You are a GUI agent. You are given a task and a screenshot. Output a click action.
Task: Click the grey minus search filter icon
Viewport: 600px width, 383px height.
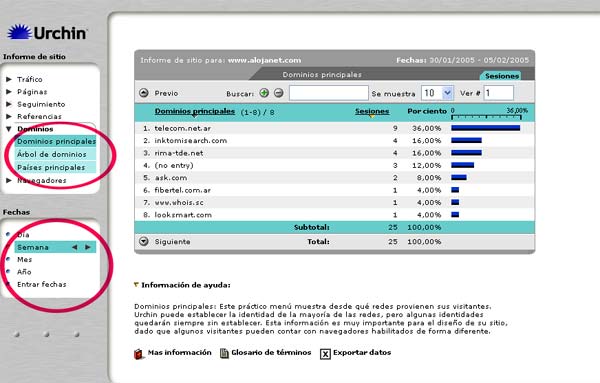(x=279, y=93)
